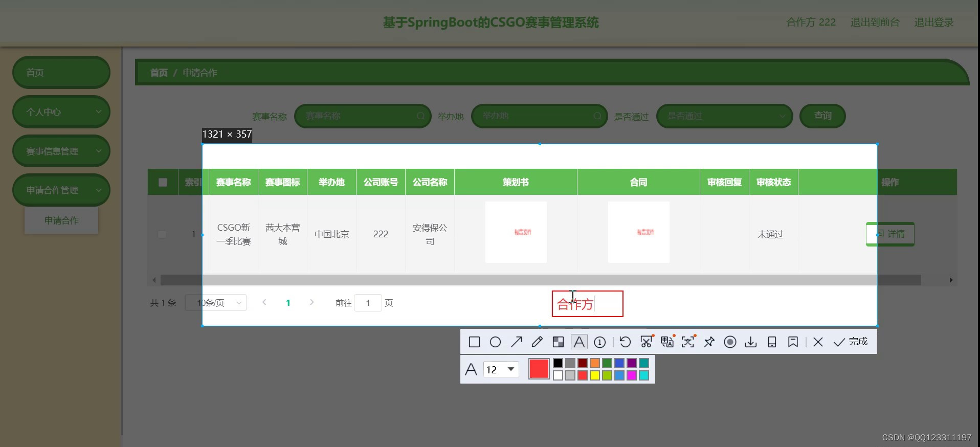The image size is (980, 447).
Task: Pick the magenta color swatch
Action: [x=632, y=375]
